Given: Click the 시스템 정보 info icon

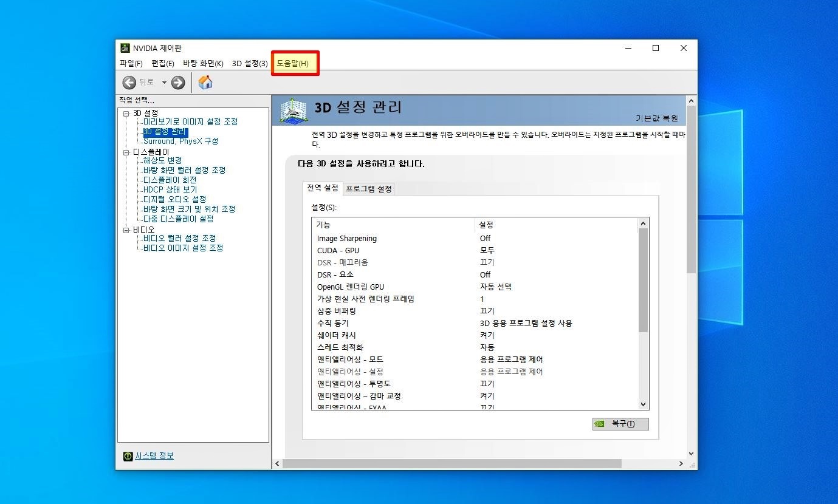Looking at the screenshot, I should point(128,456).
